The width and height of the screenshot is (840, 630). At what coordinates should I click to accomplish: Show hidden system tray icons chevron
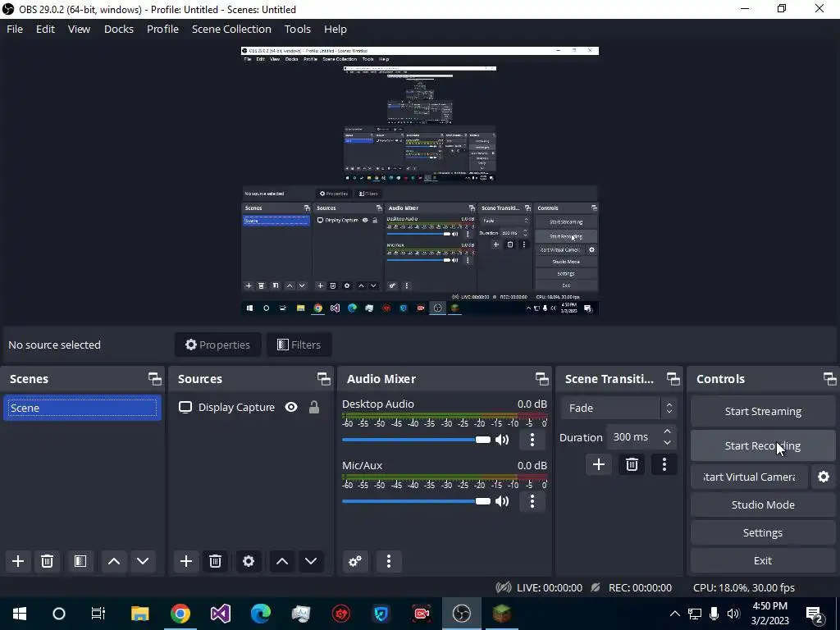(674, 614)
